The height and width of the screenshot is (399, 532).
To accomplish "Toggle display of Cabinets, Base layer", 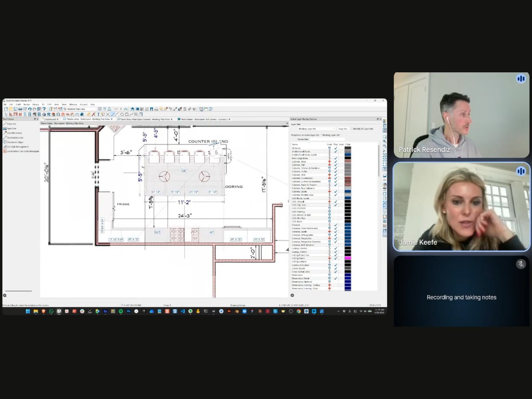I will (x=336, y=161).
